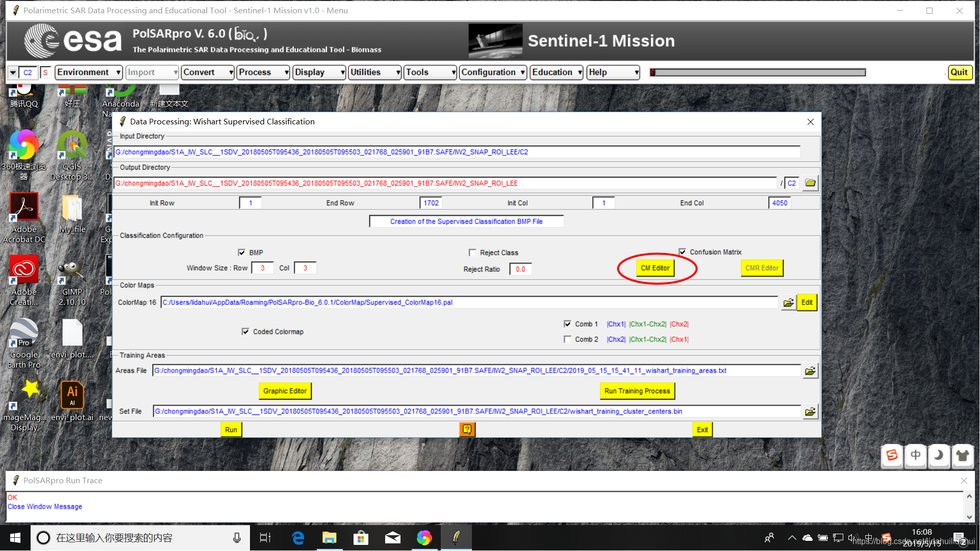Enable the Reject Class checkbox
Screen dimensions: 980x551
pos(472,253)
